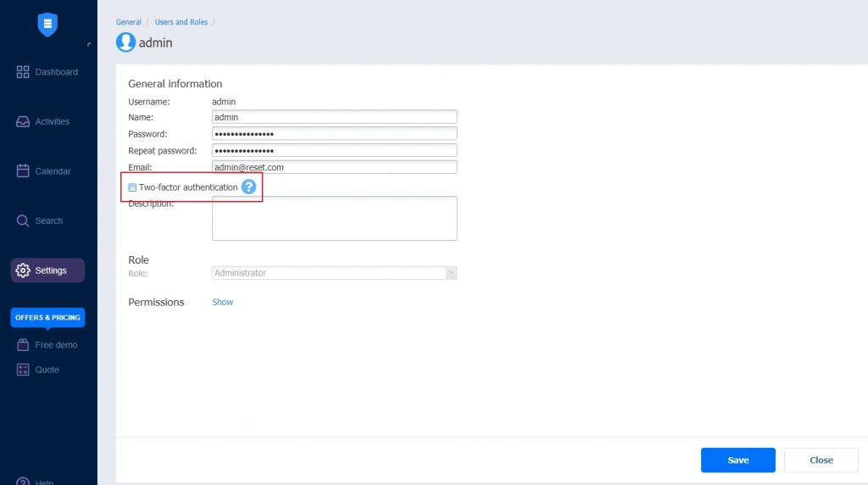Click the Help question icon in sidebar

pos(23,481)
